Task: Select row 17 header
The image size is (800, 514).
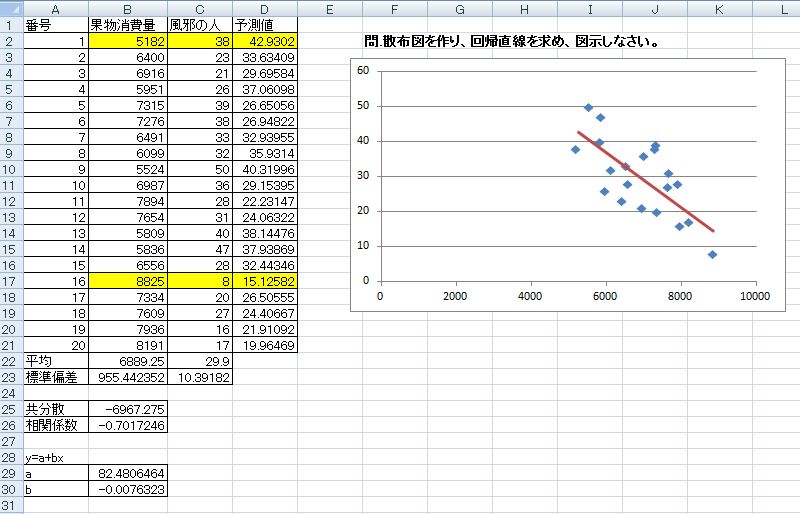Action: coord(11,281)
